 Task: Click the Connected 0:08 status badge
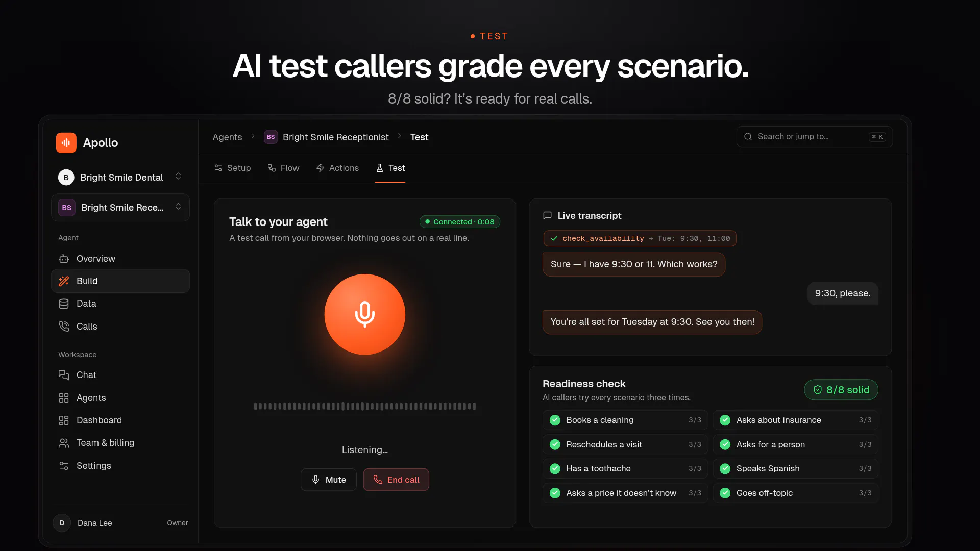(460, 222)
